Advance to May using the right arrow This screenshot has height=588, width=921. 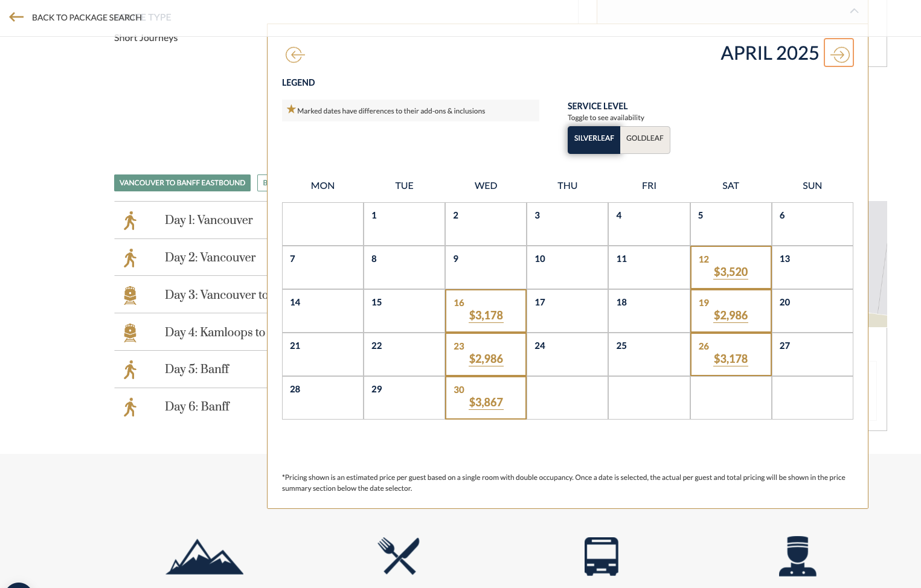[x=838, y=53]
